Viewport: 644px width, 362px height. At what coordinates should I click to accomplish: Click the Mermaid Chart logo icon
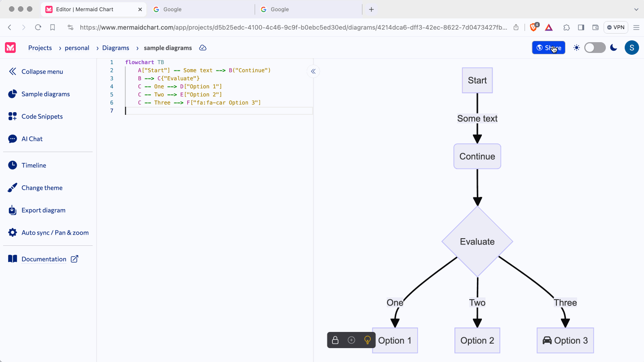point(10,48)
